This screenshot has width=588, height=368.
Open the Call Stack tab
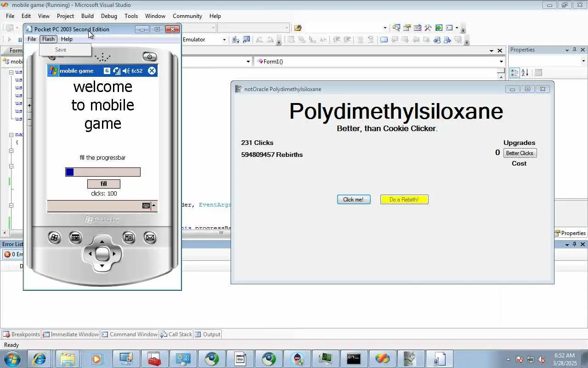click(x=176, y=334)
